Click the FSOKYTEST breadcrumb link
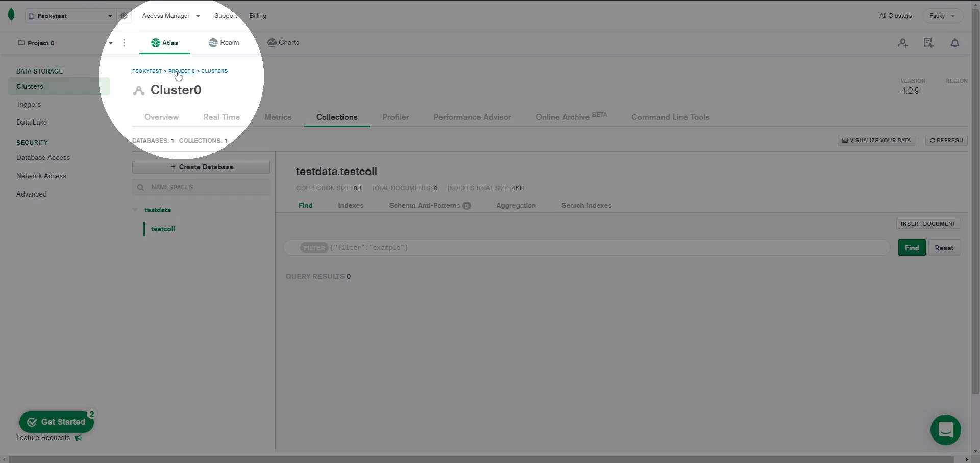This screenshot has width=980, height=463. point(147,71)
